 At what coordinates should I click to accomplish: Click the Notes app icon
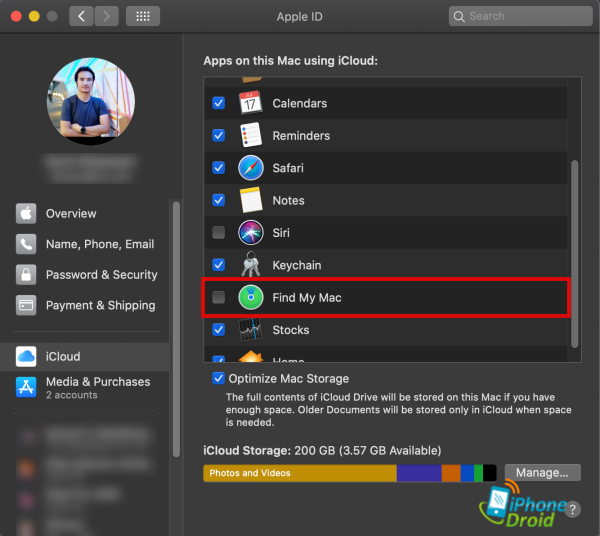[x=250, y=200]
